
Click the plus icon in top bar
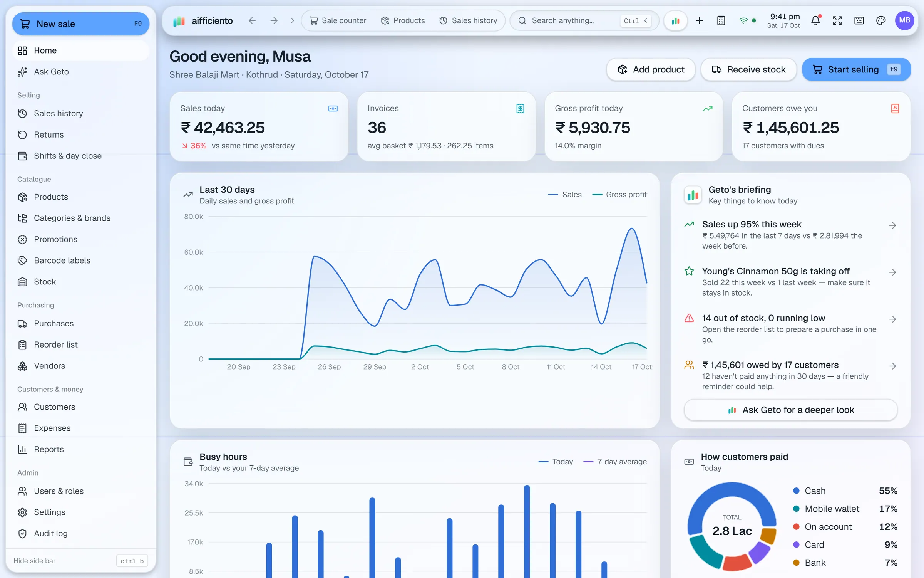point(700,20)
